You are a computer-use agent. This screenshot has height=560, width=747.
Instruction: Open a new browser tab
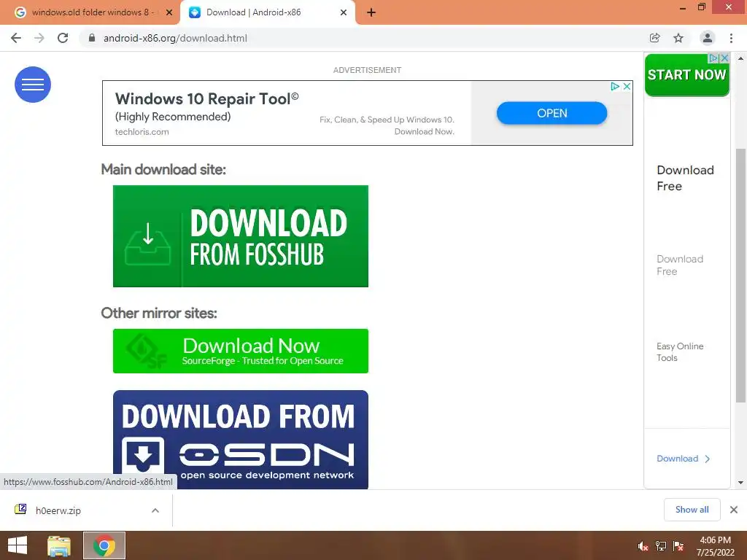coord(371,13)
